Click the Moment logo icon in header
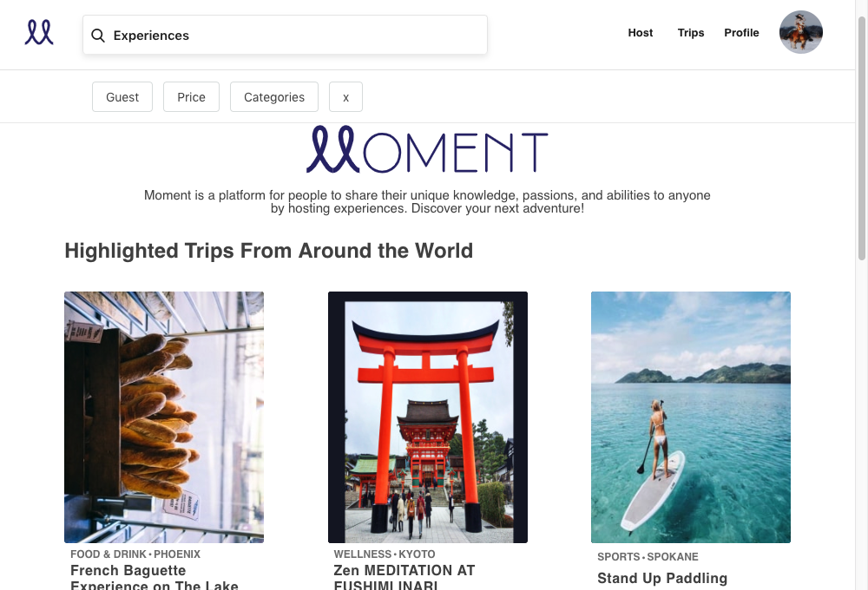Image resolution: width=868 pixels, height=590 pixels. coord(39,33)
